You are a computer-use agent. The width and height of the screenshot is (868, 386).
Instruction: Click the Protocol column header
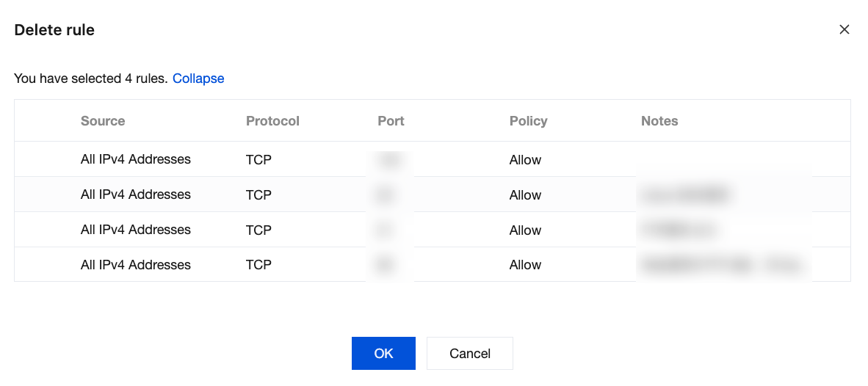(x=272, y=121)
